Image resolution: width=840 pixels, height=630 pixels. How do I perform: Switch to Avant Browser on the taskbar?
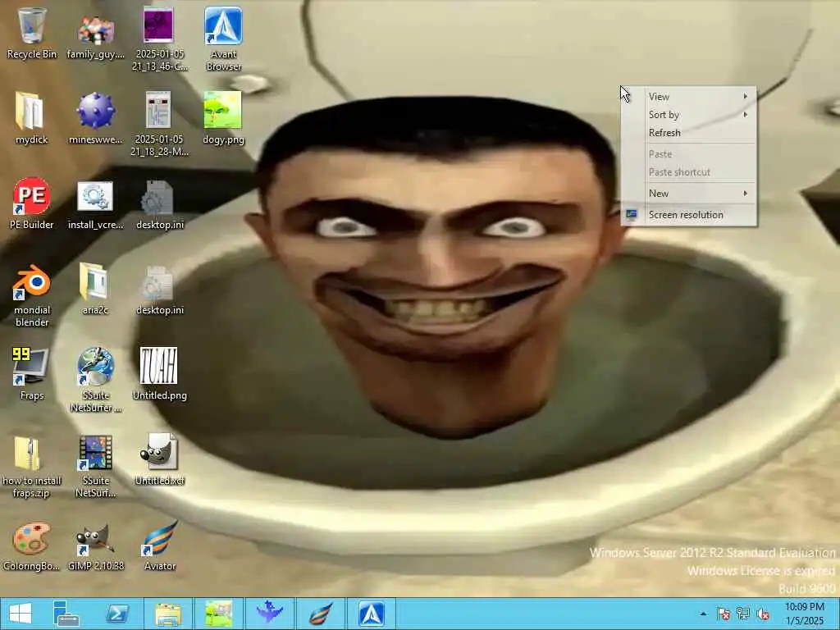[372, 614]
